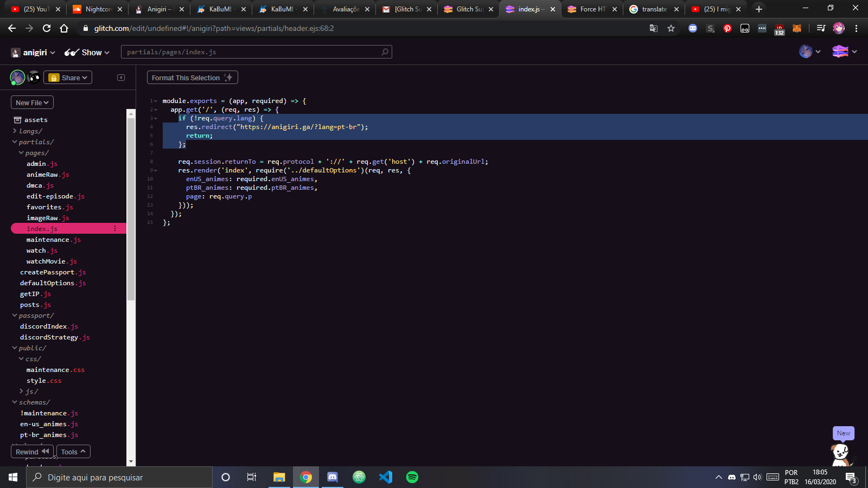Click the Pinterest extension icon
The image size is (868, 488).
click(x=727, y=28)
